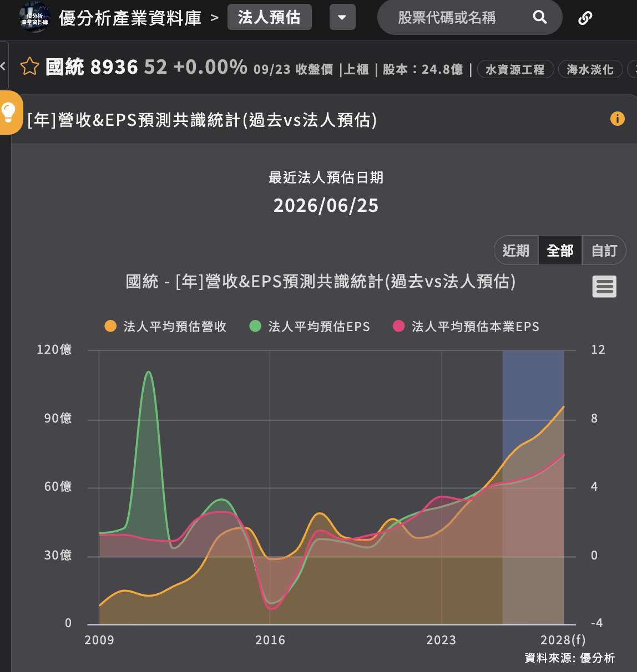
Task: Click the section header [年]營收&EPS預測共識統計
Action: pos(202,120)
